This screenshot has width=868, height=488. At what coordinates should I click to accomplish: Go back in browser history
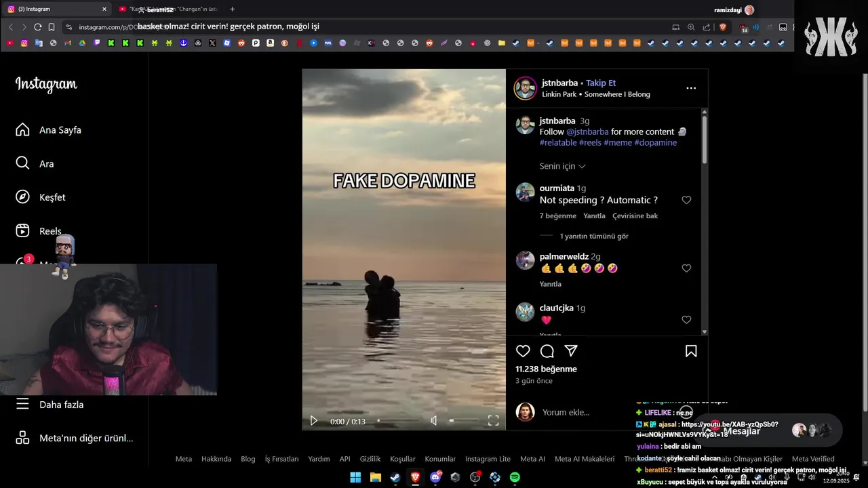point(11,27)
